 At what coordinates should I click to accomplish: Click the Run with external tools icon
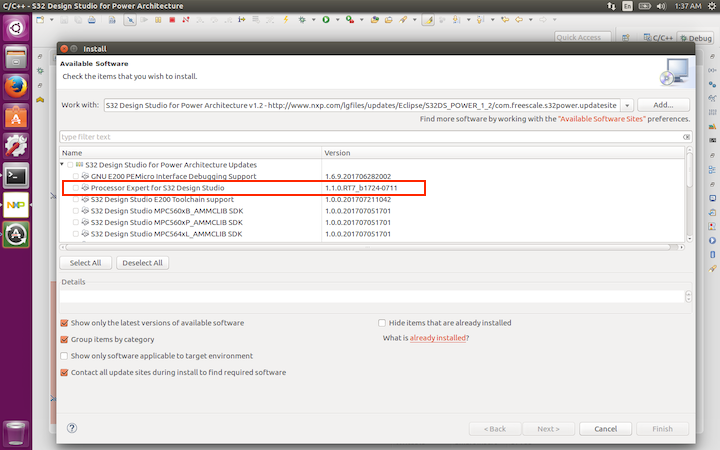(x=350, y=20)
